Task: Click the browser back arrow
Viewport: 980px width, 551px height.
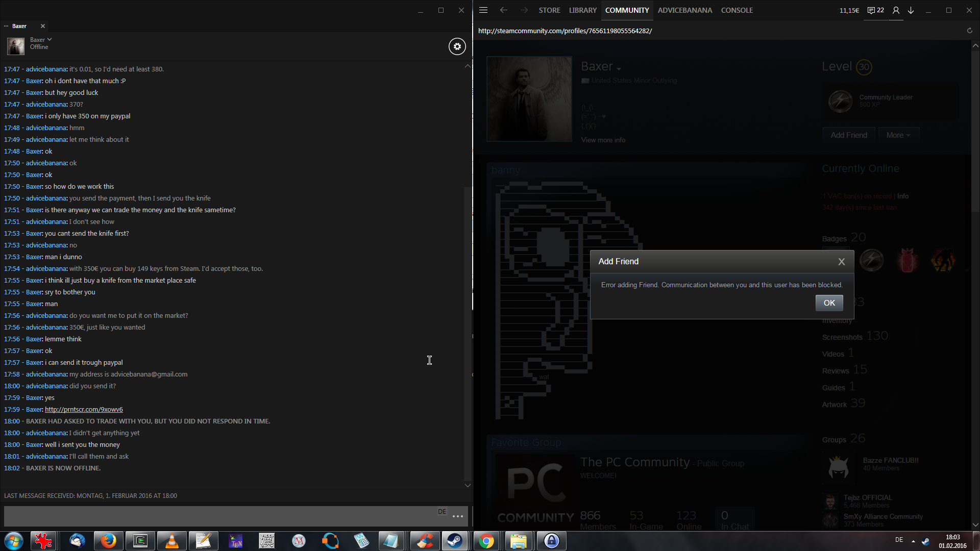Action: pyautogui.click(x=503, y=10)
